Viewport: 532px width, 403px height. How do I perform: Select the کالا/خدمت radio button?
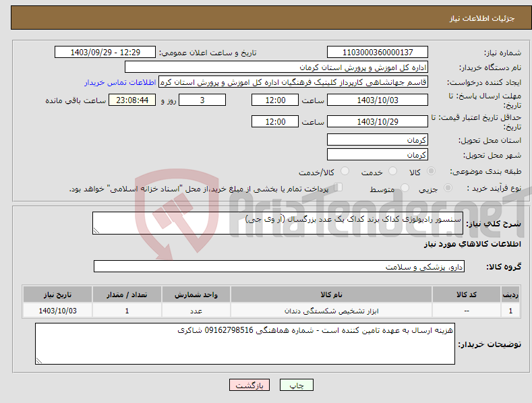(345, 171)
